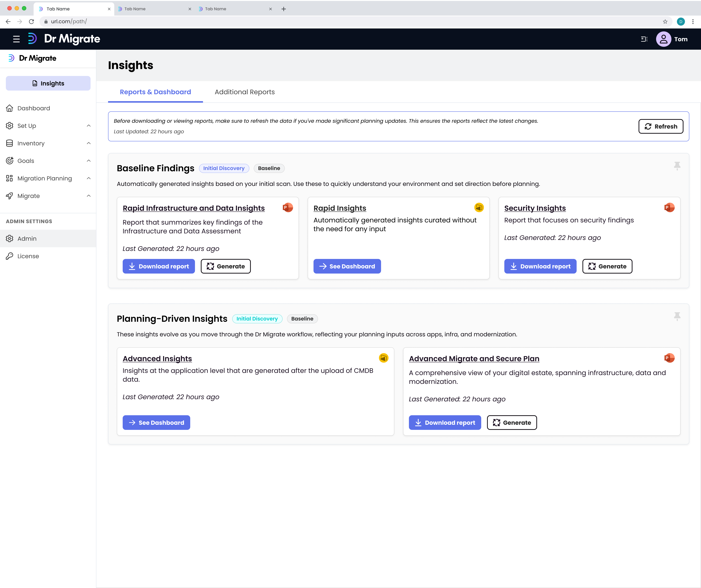Expand the Migration Planning chevron
The image size is (701, 588).
tap(89, 178)
